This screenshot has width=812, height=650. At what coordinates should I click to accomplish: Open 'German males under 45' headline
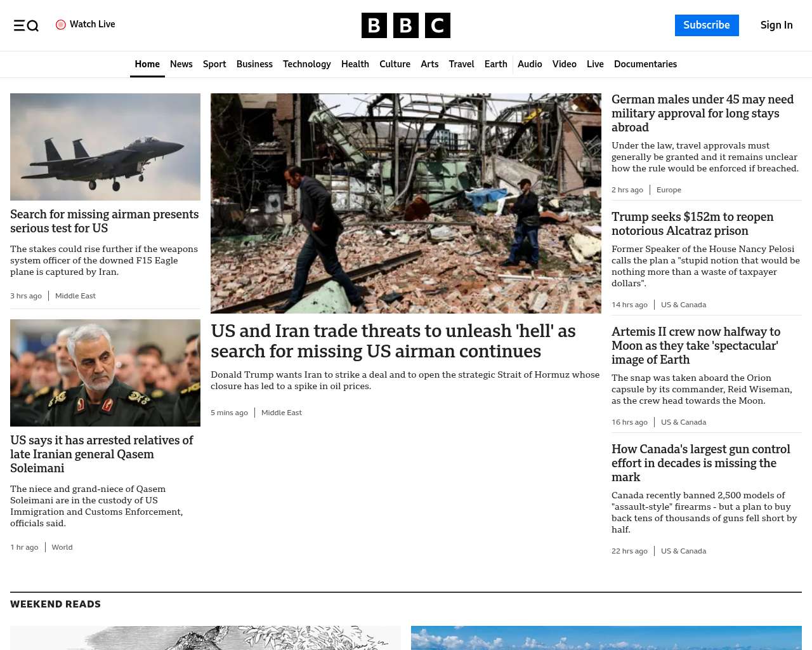coord(702,113)
